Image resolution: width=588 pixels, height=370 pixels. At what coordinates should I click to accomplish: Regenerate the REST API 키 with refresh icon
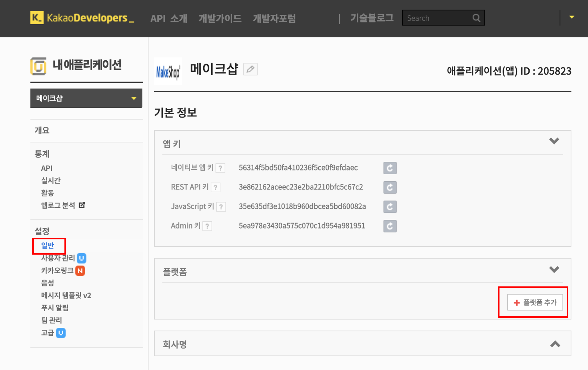click(390, 187)
